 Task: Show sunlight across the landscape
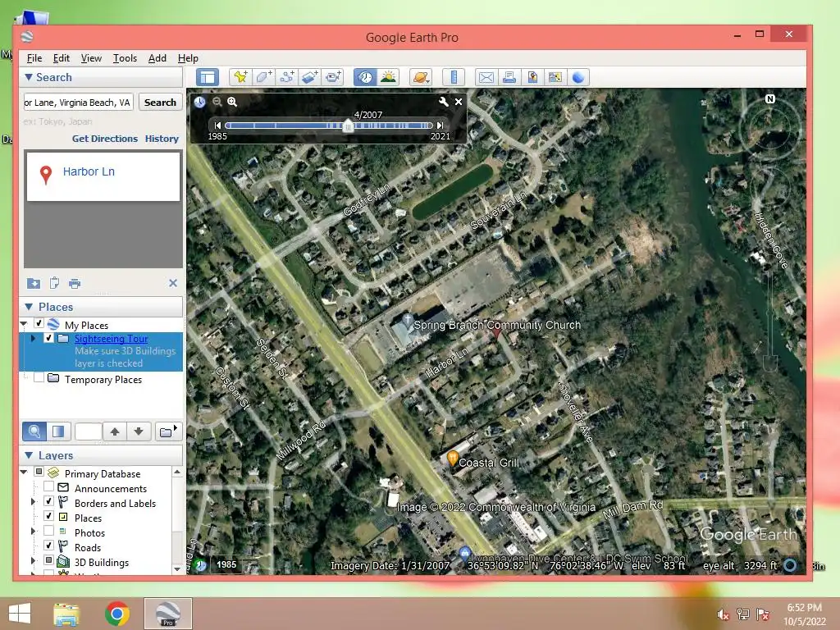pos(388,77)
